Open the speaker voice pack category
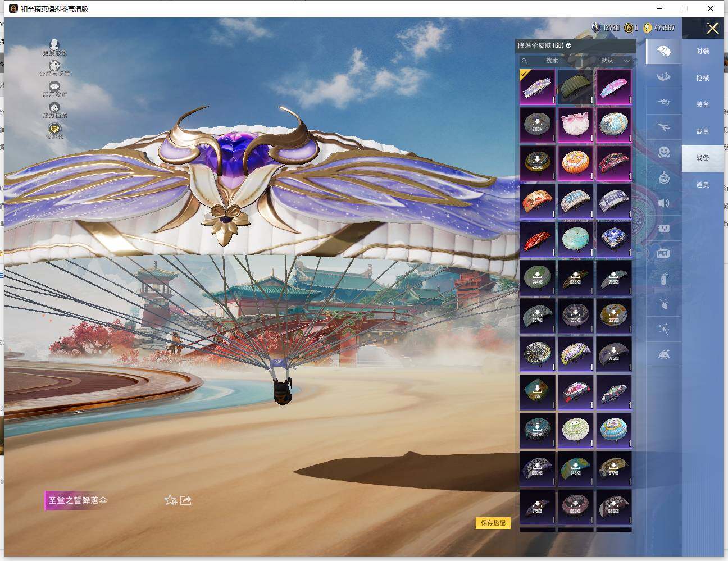The height and width of the screenshot is (561, 728). (x=663, y=203)
